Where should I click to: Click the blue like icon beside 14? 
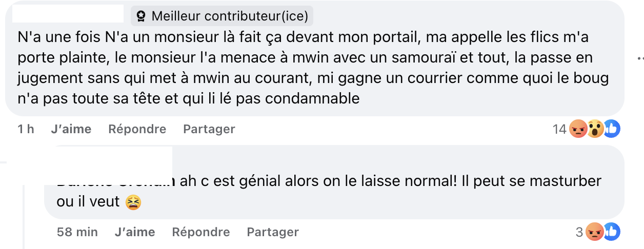click(611, 129)
